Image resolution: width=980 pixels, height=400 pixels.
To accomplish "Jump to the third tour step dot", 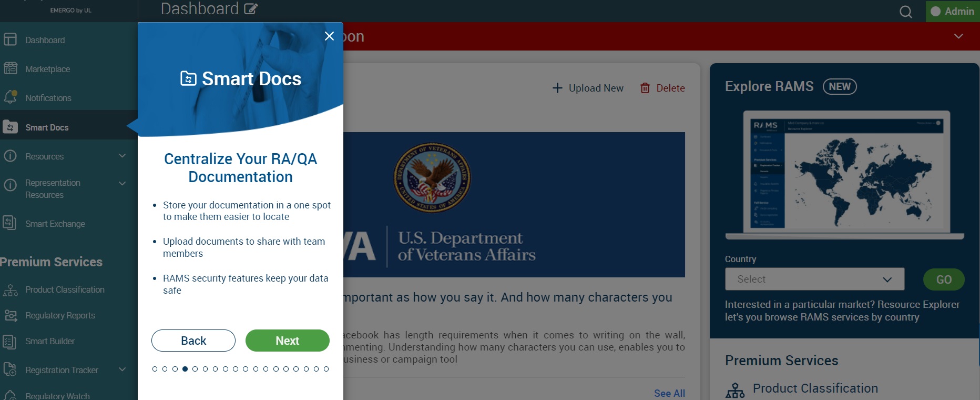I will [x=175, y=369].
